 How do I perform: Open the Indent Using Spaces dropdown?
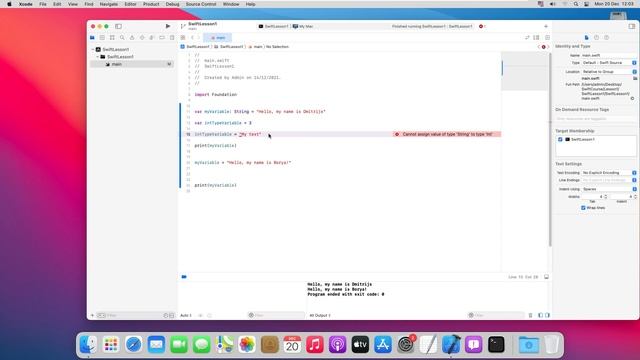pos(609,189)
